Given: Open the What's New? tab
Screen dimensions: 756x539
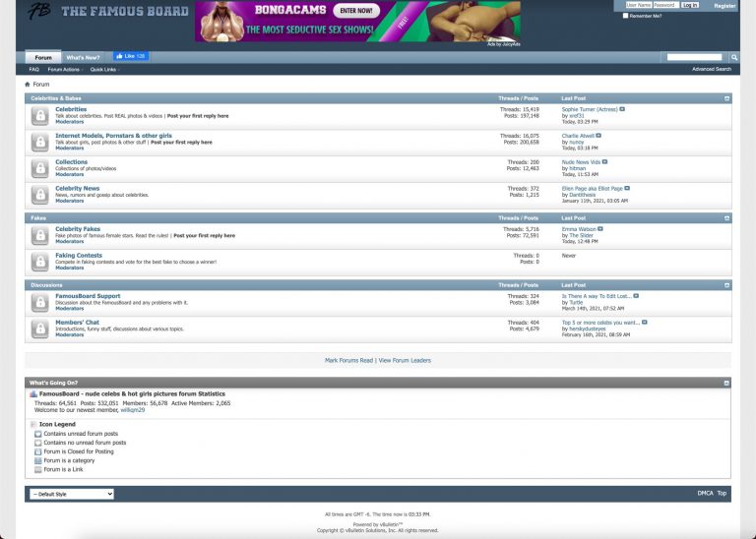Looking at the screenshot, I should (x=83, y=57).
